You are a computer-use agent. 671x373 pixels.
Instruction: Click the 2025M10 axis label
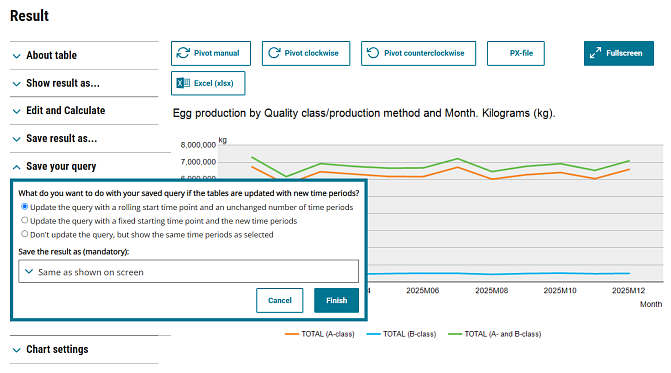click(x=560, y=290)
